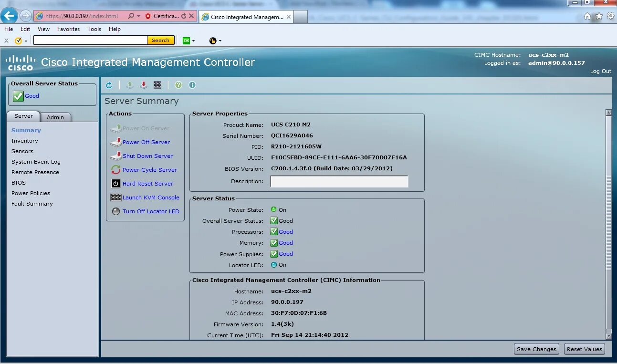Click the Power Supplies Good status link
617x364 pixels.
pyautogui.click(x=286, y=254)
